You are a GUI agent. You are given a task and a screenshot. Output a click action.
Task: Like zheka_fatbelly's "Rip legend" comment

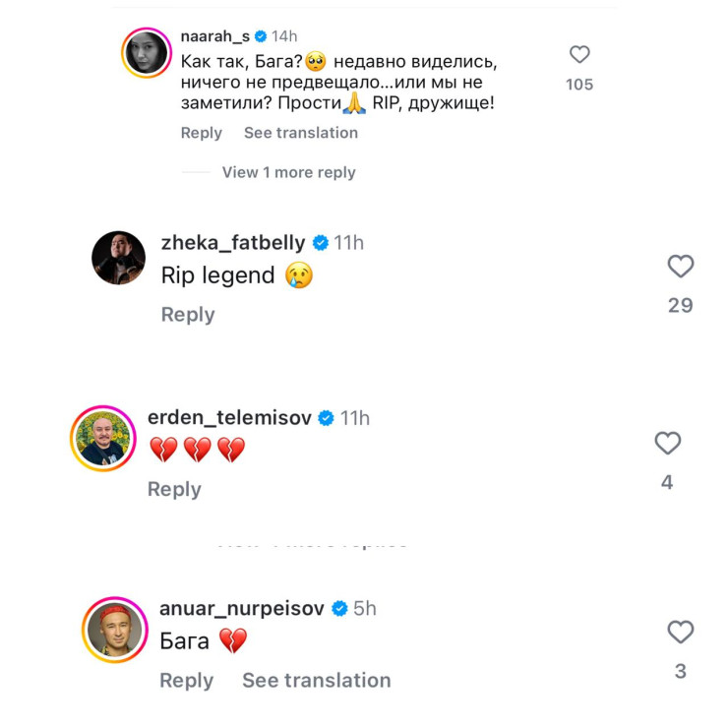[x=681, y=266]
